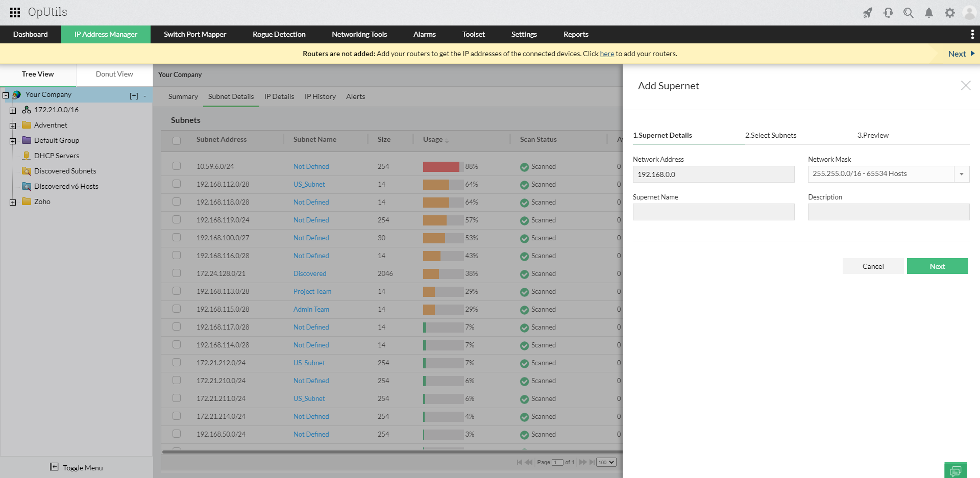
Task: Open settings using the gear icon
Action: tap(950, 13)
